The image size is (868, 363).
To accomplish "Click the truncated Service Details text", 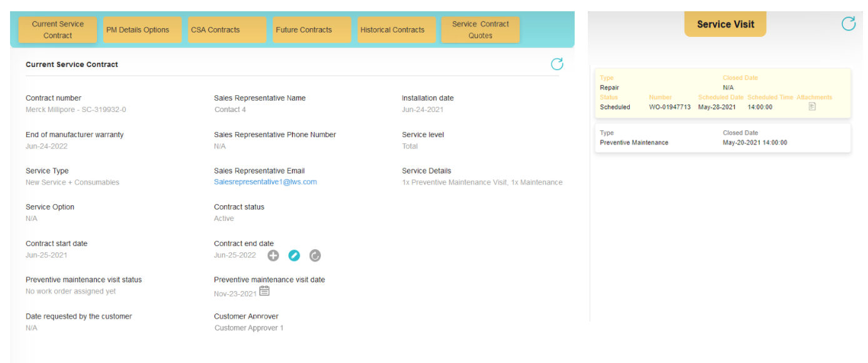I will pos(482,183).
